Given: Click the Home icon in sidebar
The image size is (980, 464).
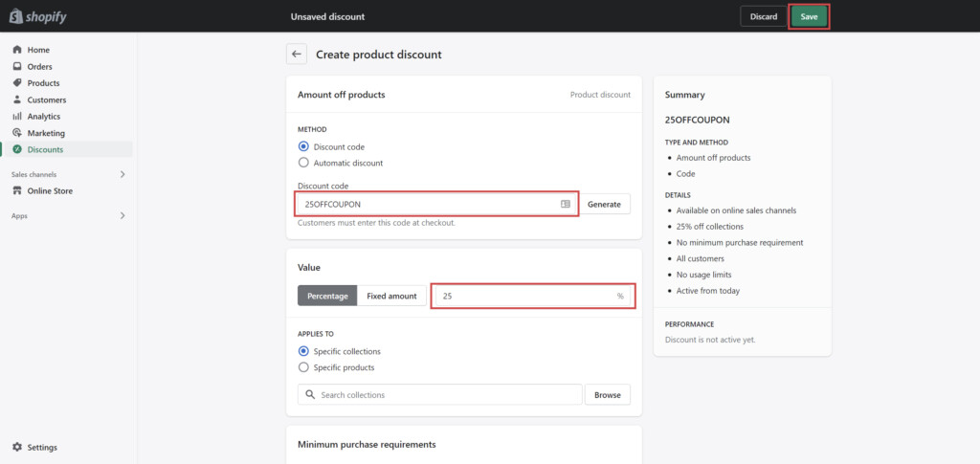Looking at the screenshot, I should coord(17,50).
